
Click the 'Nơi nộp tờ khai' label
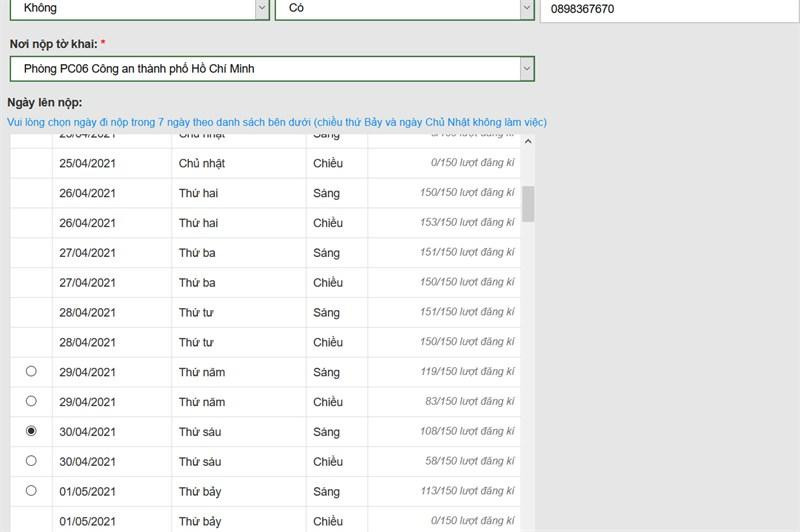(x=57, y=45)
